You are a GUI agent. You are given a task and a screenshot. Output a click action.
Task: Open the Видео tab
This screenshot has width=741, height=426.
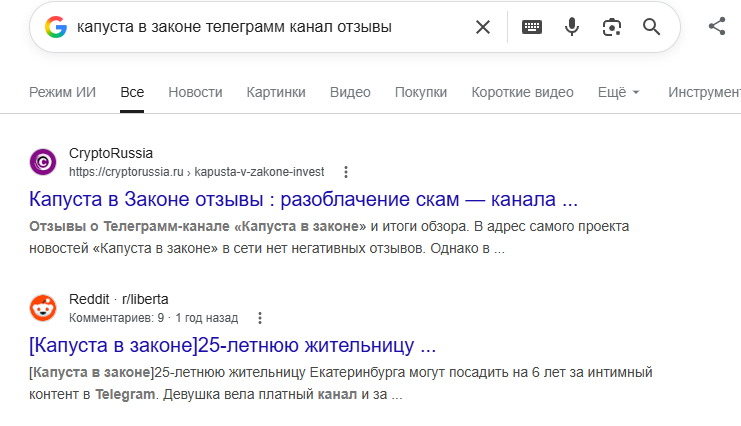350,92
